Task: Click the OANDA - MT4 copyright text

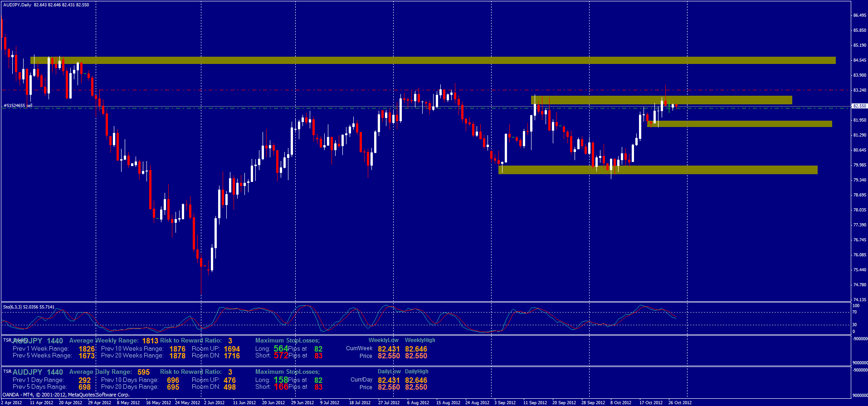Action: (66, 395)
